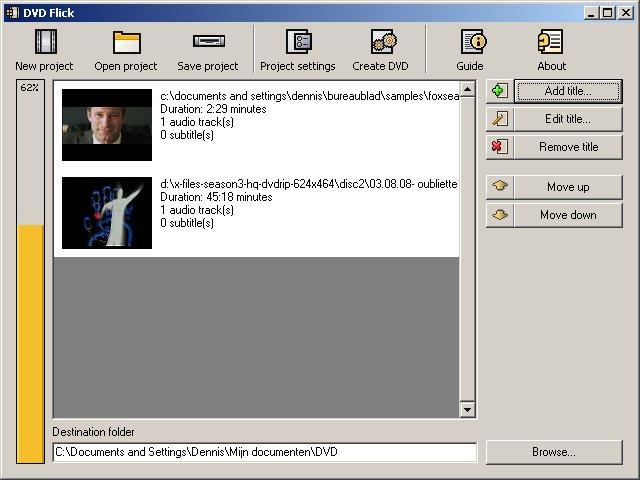Image resolution: width=640 pixels, height=480 pixels.
Task: Open a project via the folder icon
Action: (126, 42)
